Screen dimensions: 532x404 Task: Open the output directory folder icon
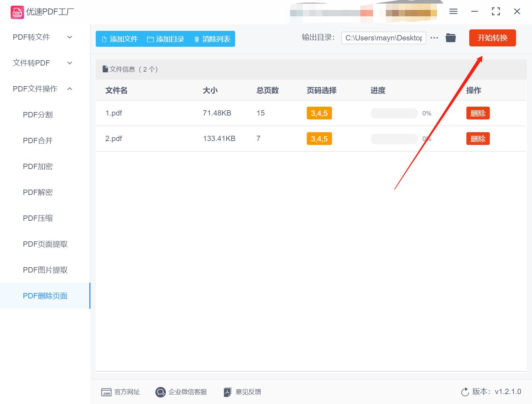(450, 37)
